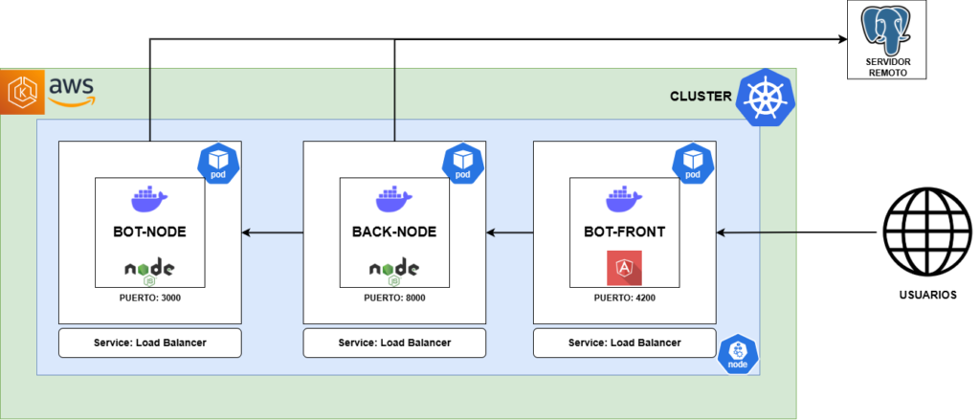Select the Node.js logo in BACK-NODE
The width and height of the screenshot is (980, 420).
pos(394,270)
